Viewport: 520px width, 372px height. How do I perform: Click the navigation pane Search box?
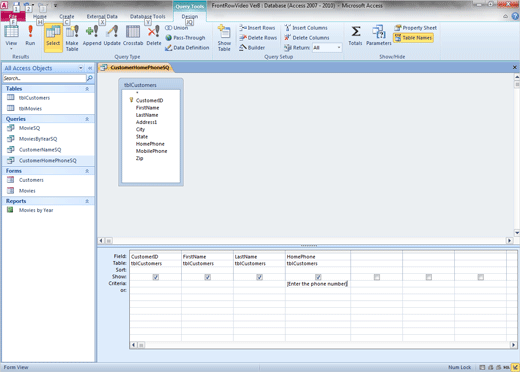tap(44, 78)
